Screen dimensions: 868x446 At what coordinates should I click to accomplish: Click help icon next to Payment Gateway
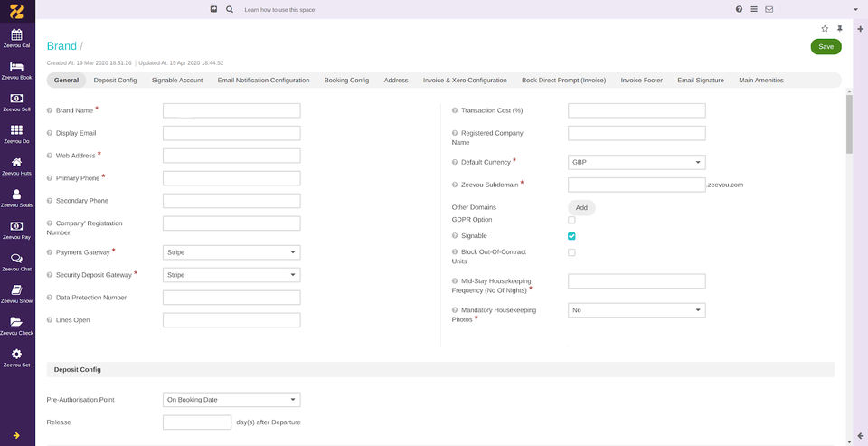pyautogui.click(x=50, y=252)
